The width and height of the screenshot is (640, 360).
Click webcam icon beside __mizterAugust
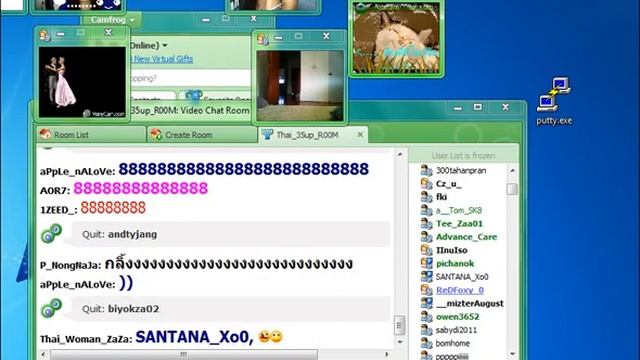pyautogui.click(x=427, y=303)
